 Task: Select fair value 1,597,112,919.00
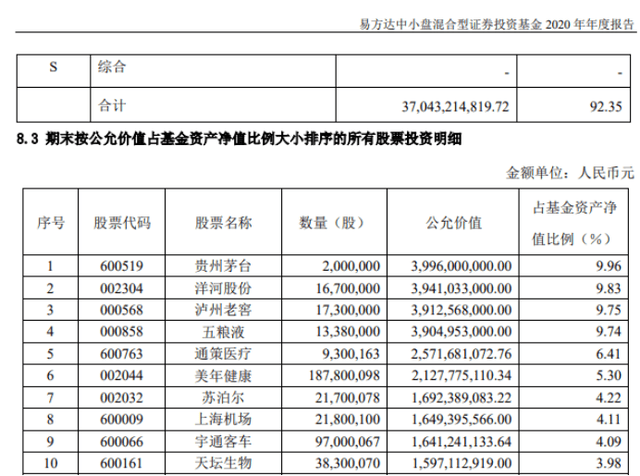[x=461, y=463]
